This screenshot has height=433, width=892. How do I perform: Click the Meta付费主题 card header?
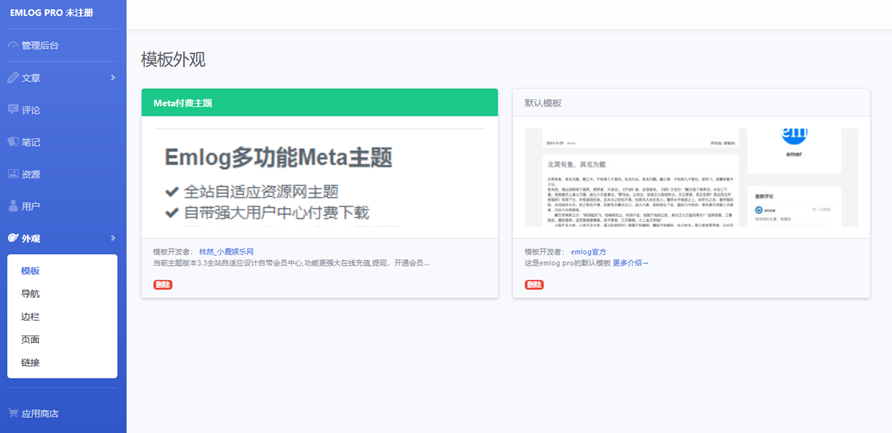click(x=320, y=102)
